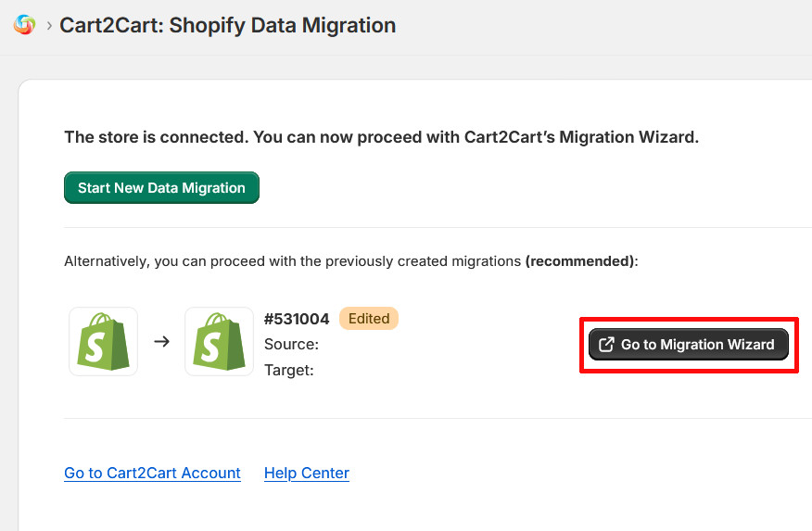
Task: Click the Target: label
Action: tap(289, 370)
